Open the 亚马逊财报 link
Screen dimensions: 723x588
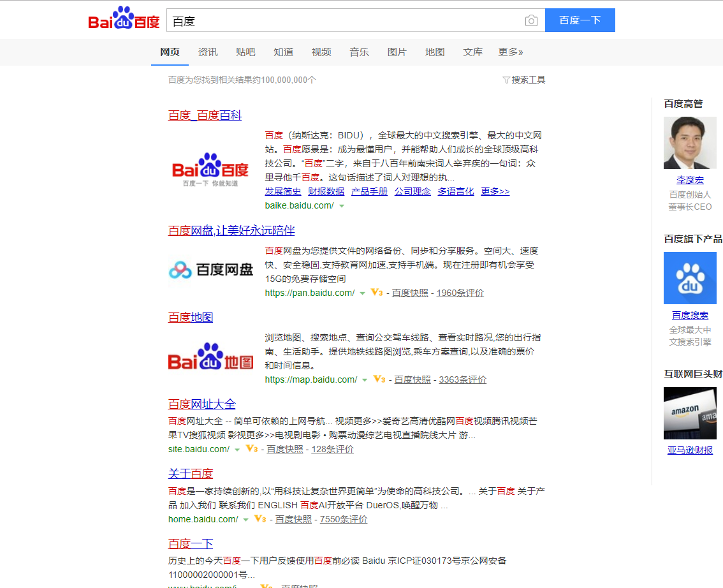coord(690,450)
